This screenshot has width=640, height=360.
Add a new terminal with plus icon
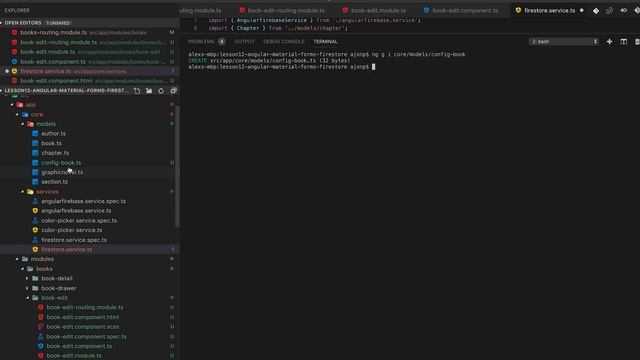click(x=609, y=42)
